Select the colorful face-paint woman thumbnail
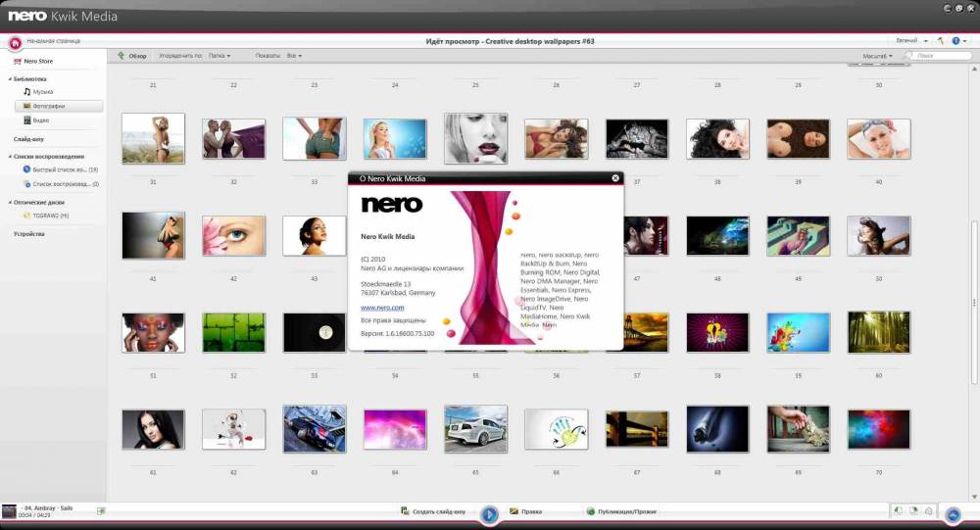 click(153, 332)
